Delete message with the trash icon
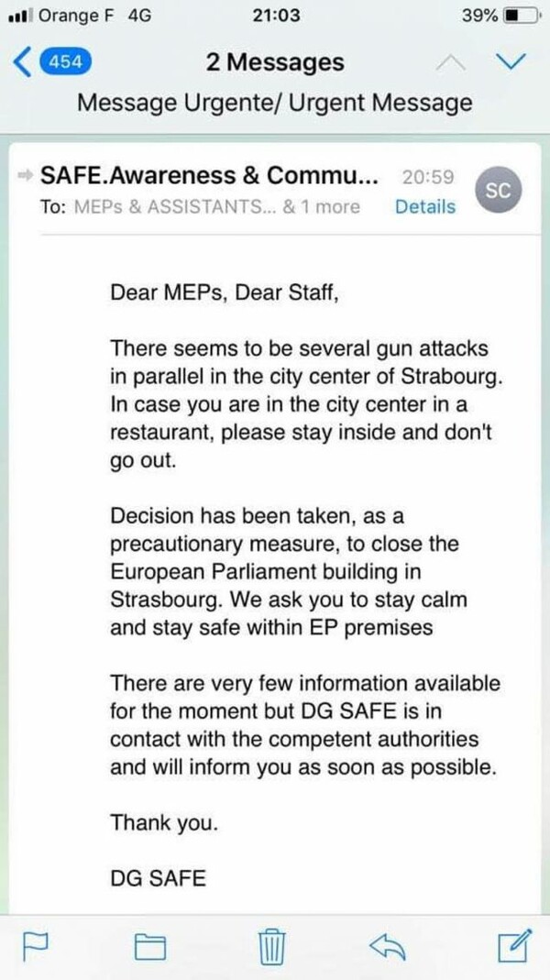The image size is (550, 980). click(272, 946)
